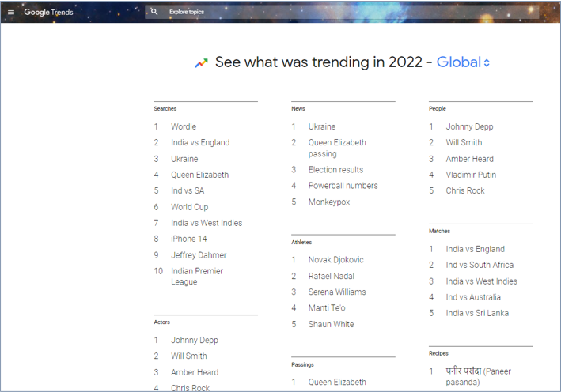Viewport: 561px width, 392px height.
Task: Select Ukraine in the News list
Action: click(x=322, y=127)
